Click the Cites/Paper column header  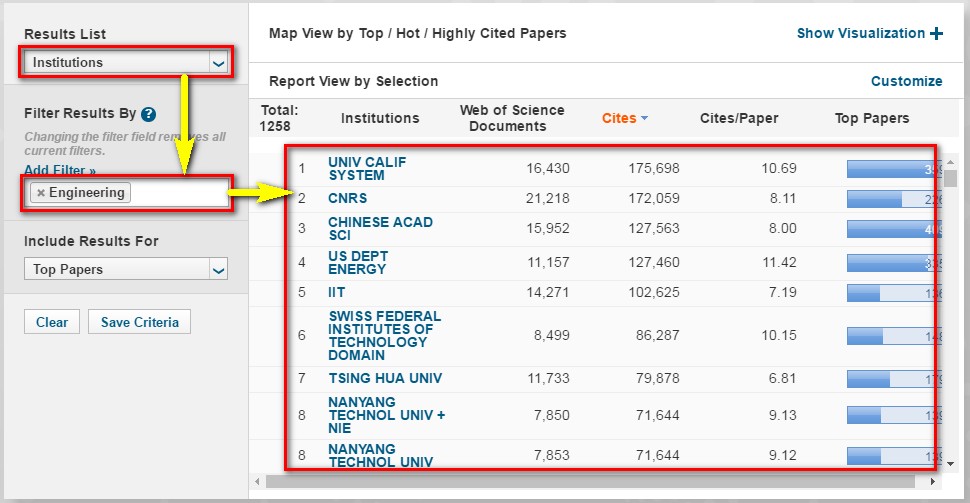pyautogui.click(x=739, y=118)
